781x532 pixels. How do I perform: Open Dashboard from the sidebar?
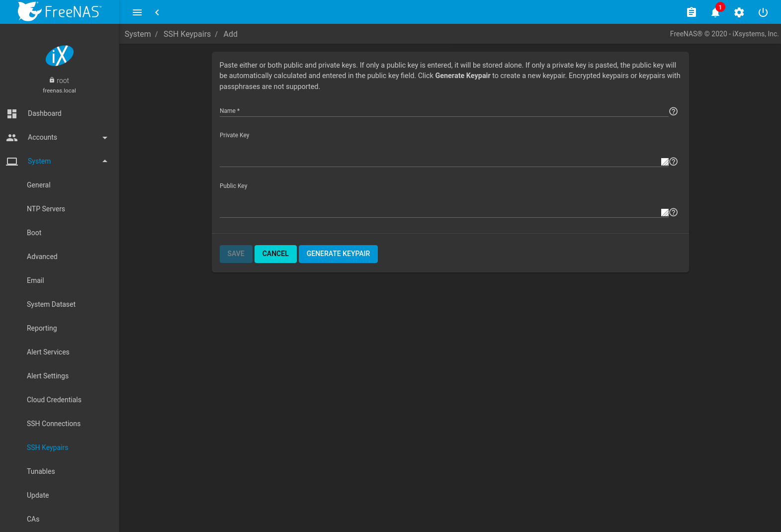tap(45, 113)
